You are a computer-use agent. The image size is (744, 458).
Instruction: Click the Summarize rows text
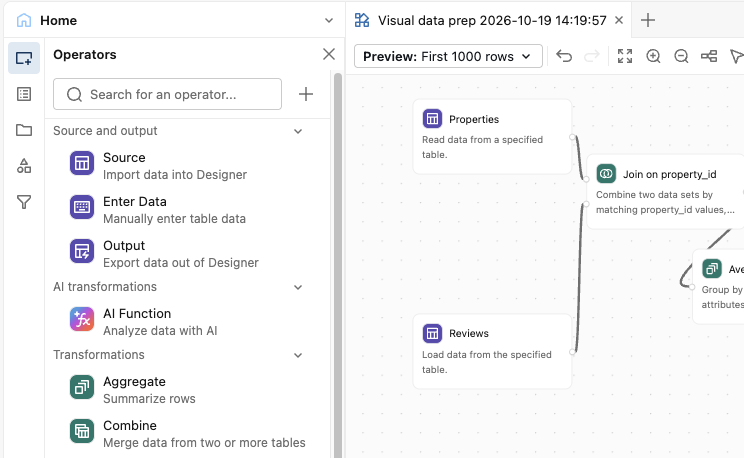pyautogui.click(x=149, y=399)
